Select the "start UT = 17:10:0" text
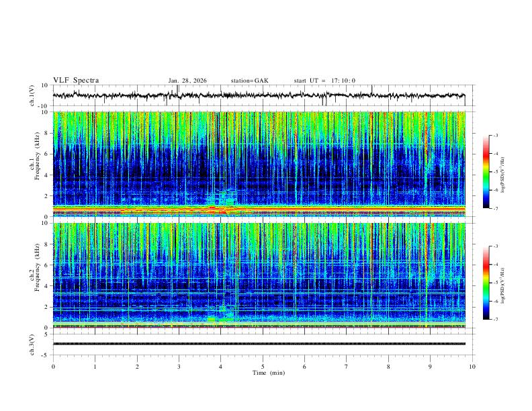Viewport: 532px width, 411px height. click(324, 81)
